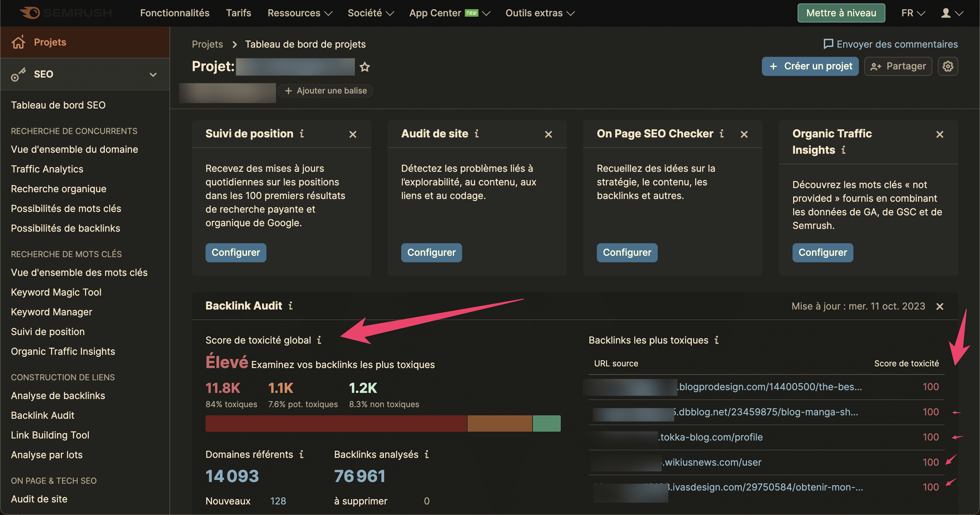This screenshot has height=515, width=980.
Task: Show info for Domaines référents
Action: [x=301, y=454]
